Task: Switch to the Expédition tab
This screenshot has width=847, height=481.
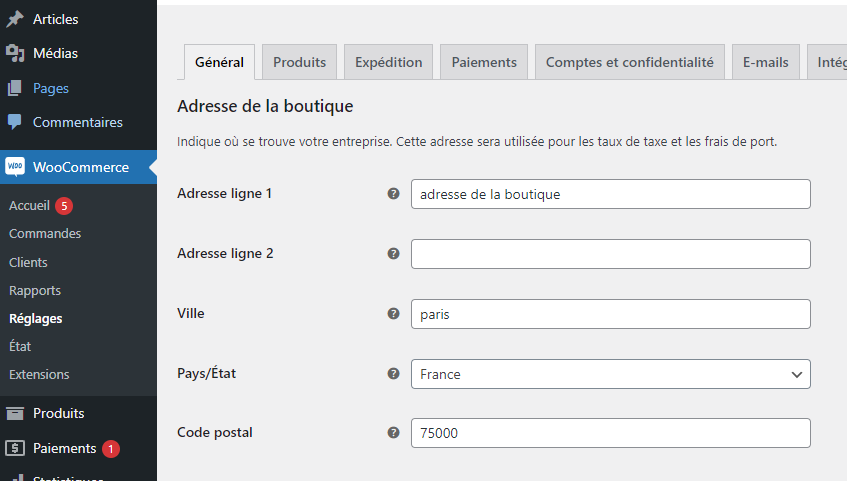Action: [x=388, y=62]
